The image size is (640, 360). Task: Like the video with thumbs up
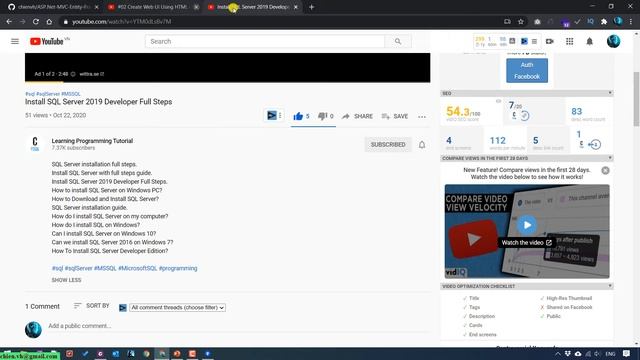(x=301, y=116)
